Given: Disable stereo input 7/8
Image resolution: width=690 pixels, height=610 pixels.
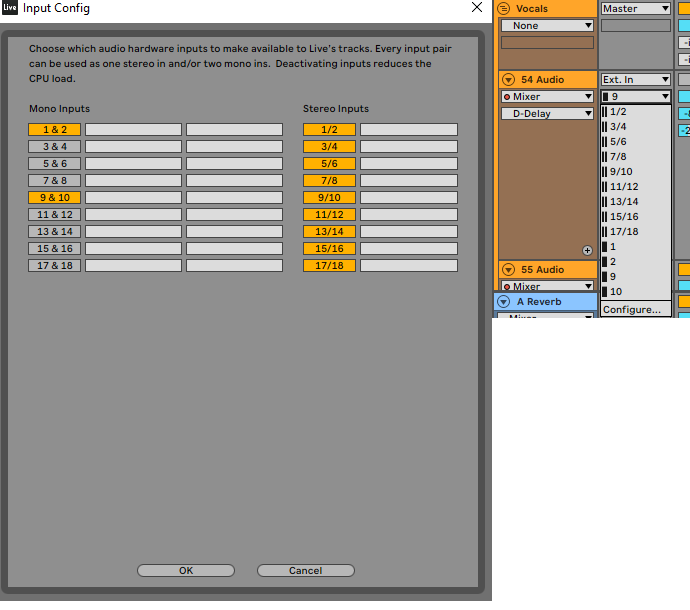Looking at the screenshot, I should point(329,180).
